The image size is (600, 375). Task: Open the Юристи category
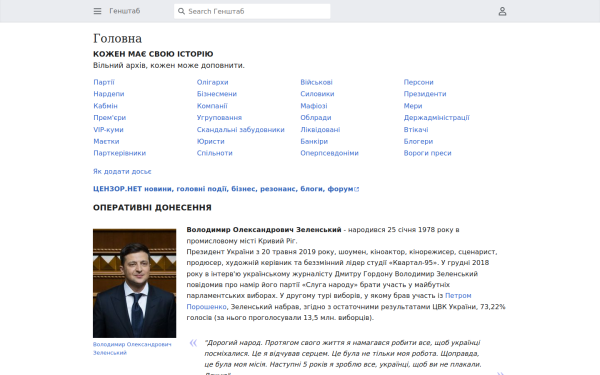pos(210,141)
